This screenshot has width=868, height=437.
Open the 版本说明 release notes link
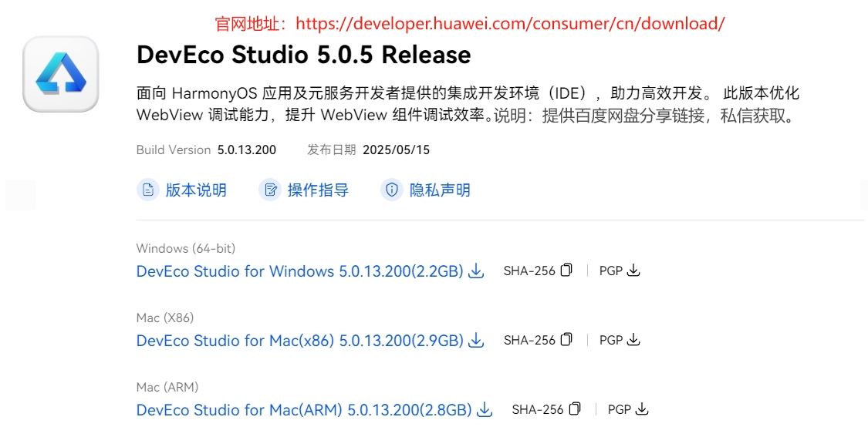tap(196, 190)
